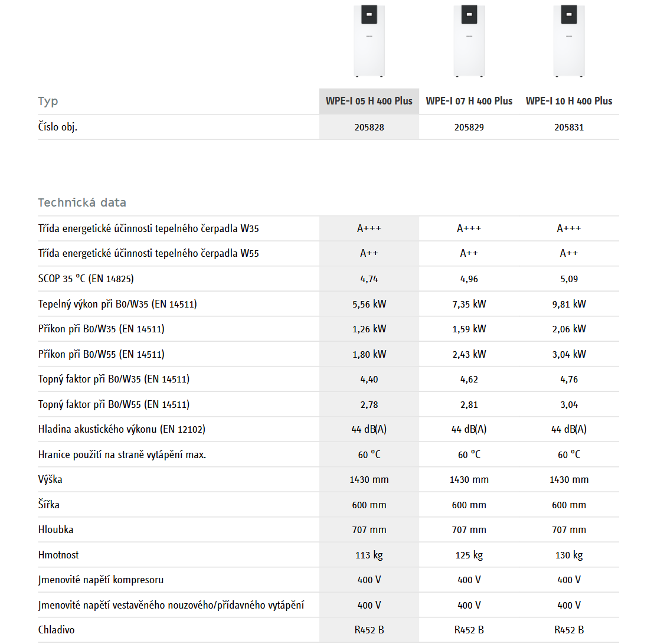
Task: Click the Technická data section heading
Action: pos(82,202)
